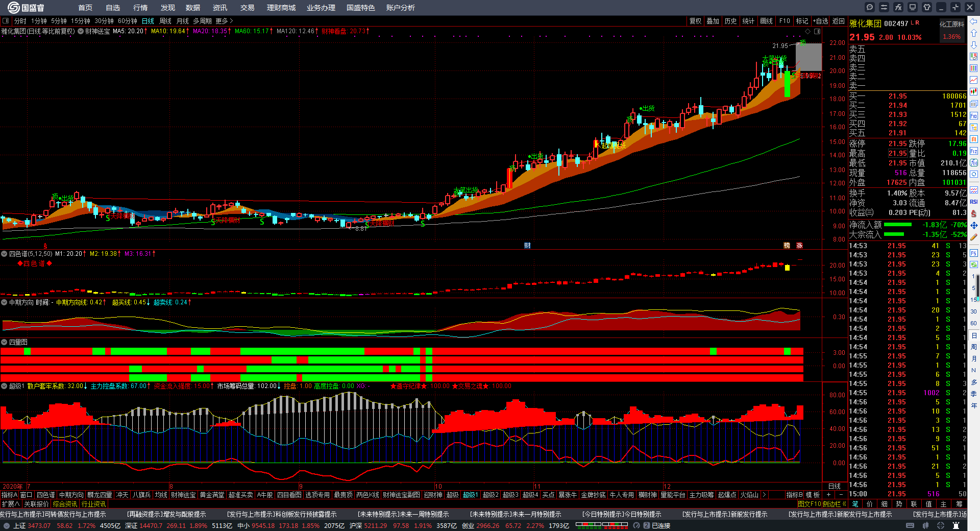Click the back arrow in right toolbar
This screenshot has height=531, width=980.
[x=974, y=21]
